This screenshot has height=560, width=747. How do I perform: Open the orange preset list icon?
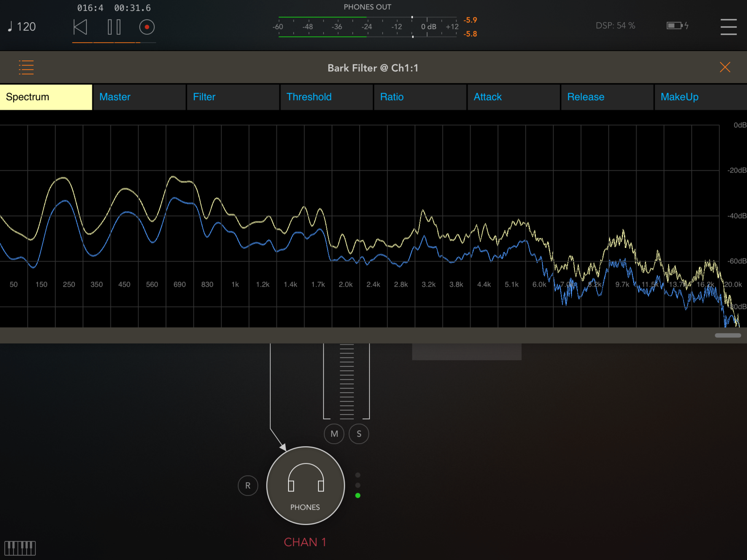click(26, 67)
